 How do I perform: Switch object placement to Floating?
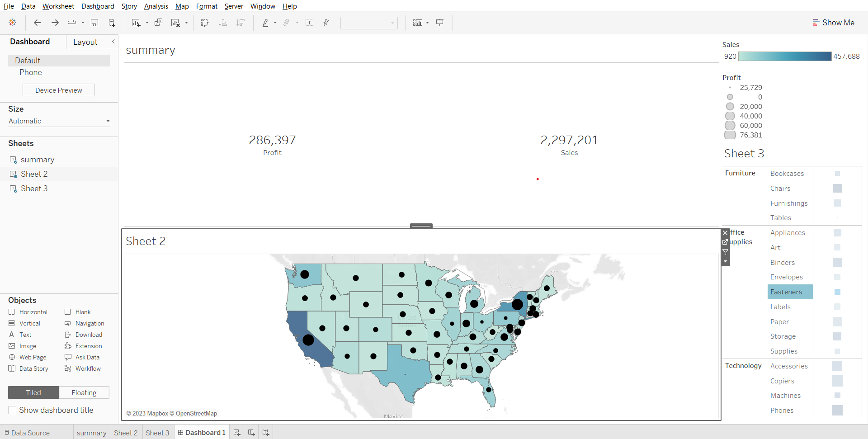coord(84,392)
